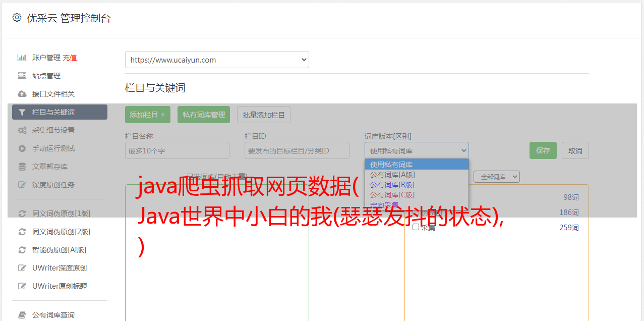
Task: Click the gears icon for 采集细节设置
Action: point(22,130)
